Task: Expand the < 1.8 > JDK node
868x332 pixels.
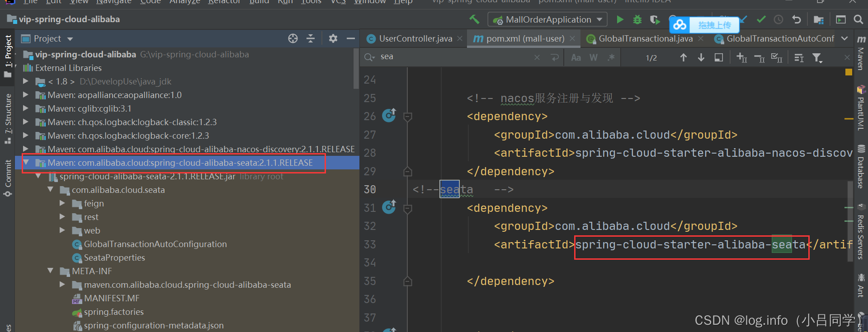Action: coord(26,81)
